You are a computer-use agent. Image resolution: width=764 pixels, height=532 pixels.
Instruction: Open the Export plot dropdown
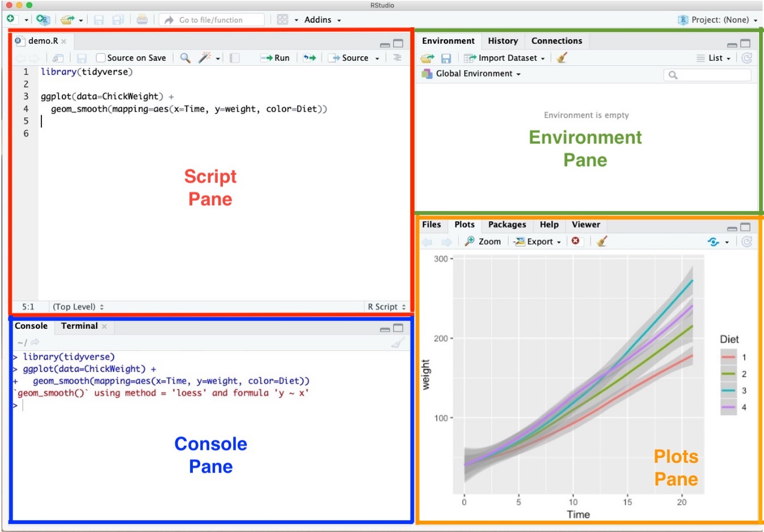[x=538, y=242]
